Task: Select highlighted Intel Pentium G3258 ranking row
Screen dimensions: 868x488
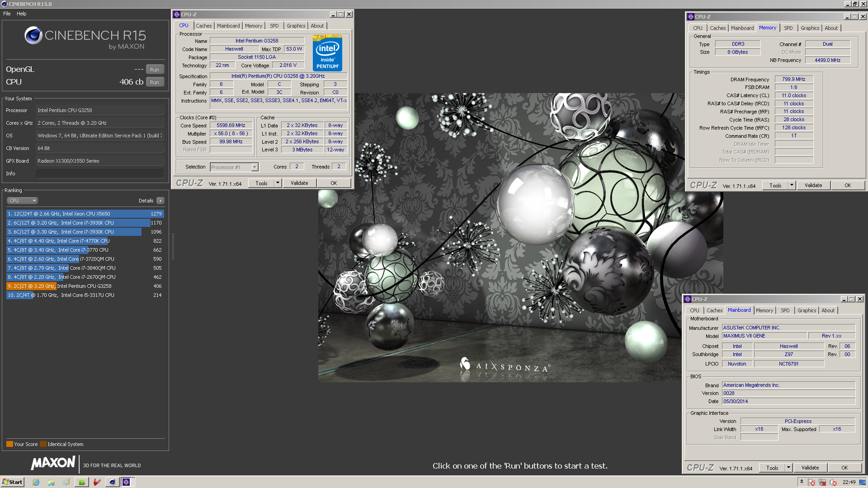Action: [x=85, y=286]
